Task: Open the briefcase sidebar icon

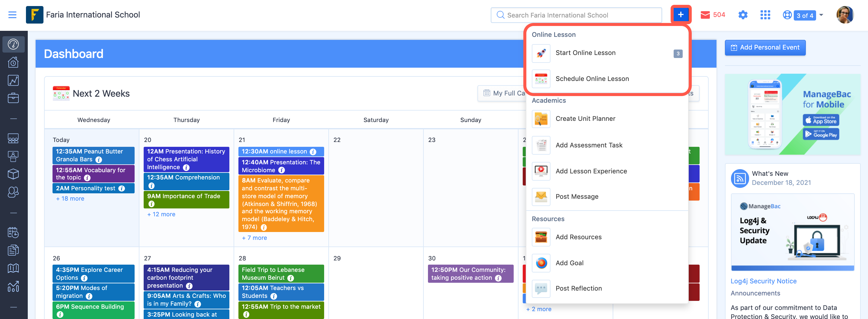Action: 14,98
